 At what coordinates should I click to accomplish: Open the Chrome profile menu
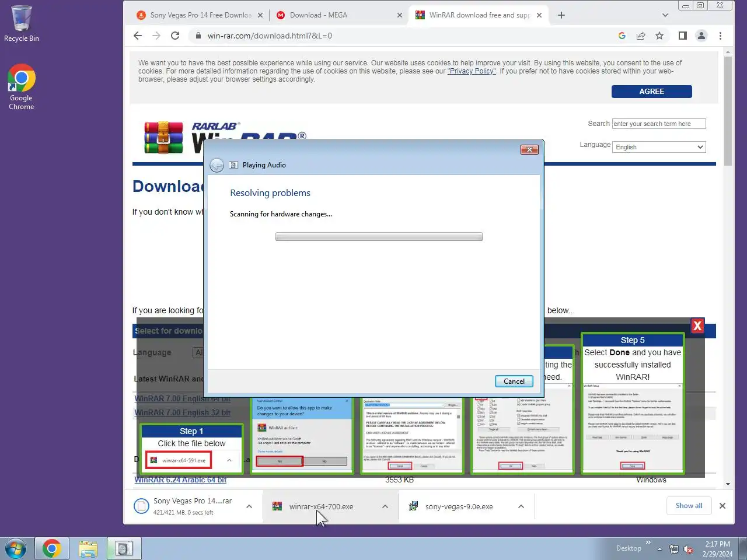click(701, 36)
